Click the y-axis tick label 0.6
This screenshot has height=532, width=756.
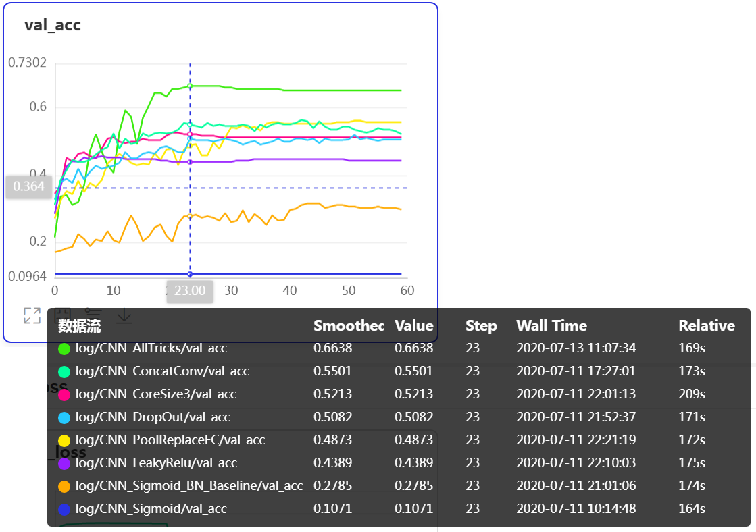(38, 107)
